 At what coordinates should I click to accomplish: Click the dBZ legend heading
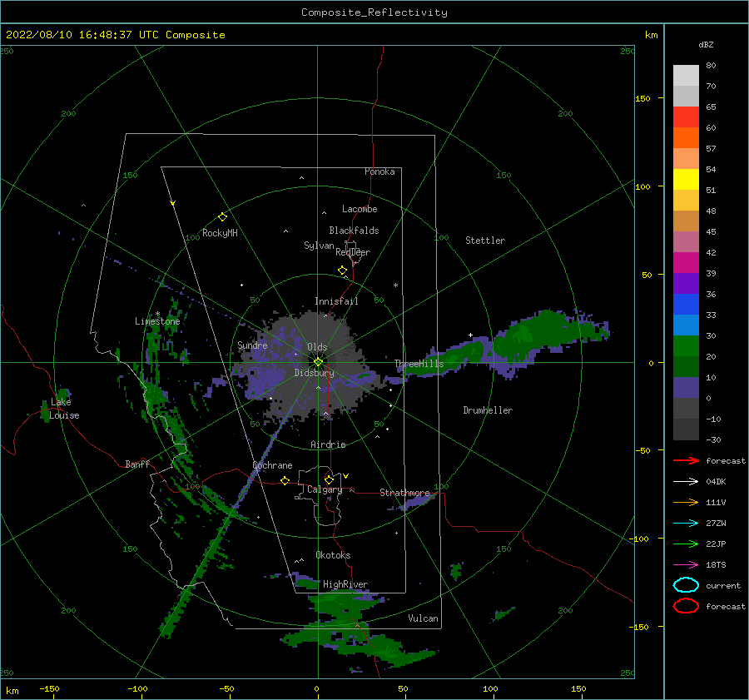click(706, 44)
